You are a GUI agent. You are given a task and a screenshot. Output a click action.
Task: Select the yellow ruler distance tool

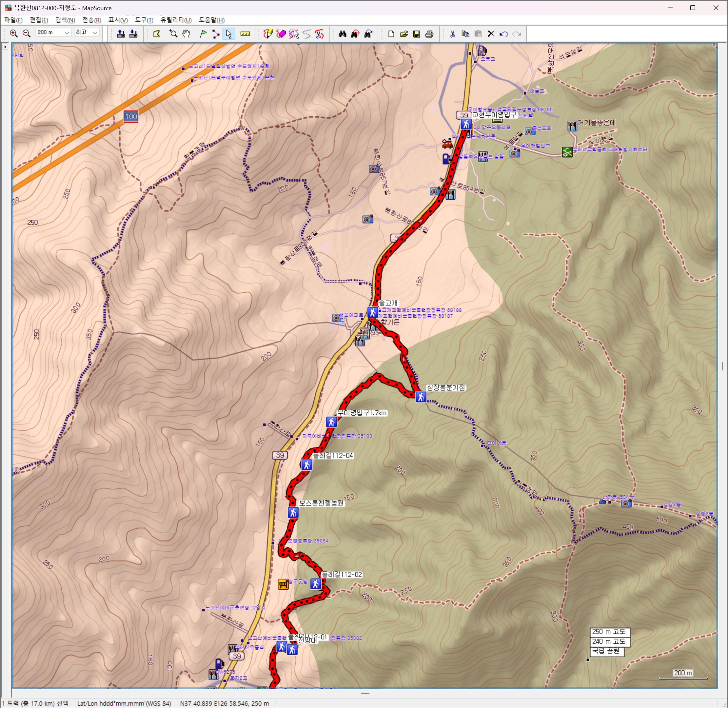[x=245, y=34]
